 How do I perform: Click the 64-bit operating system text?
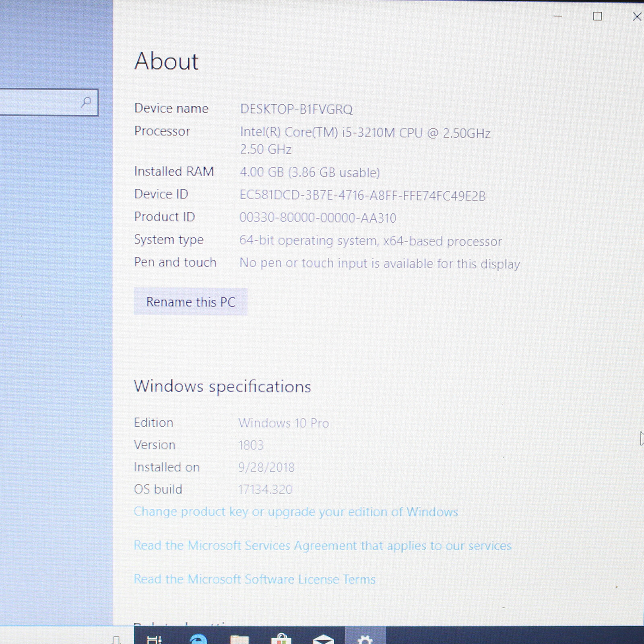(x=371, y=241)
